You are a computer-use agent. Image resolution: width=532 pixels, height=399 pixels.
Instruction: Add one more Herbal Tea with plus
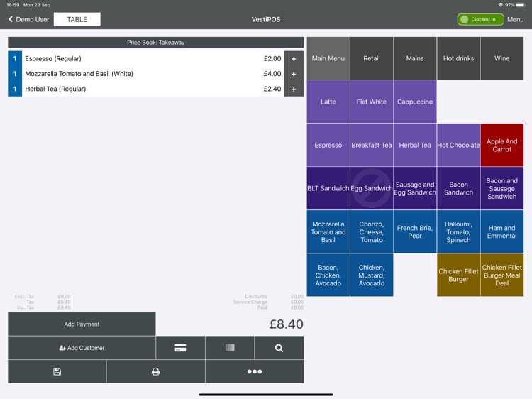(294, 89)
